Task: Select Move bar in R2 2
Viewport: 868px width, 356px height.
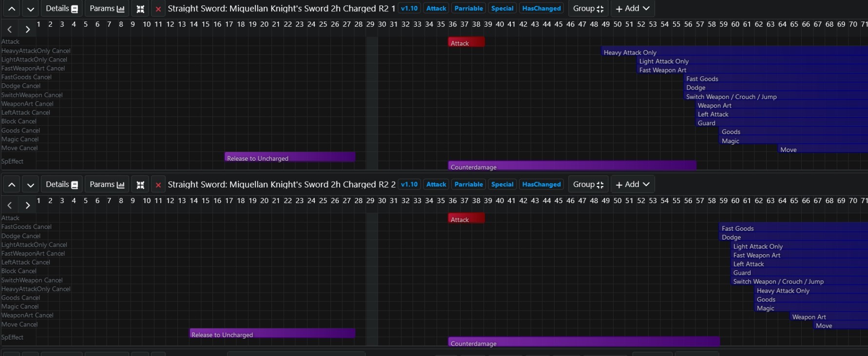Action: click(841, 325)
